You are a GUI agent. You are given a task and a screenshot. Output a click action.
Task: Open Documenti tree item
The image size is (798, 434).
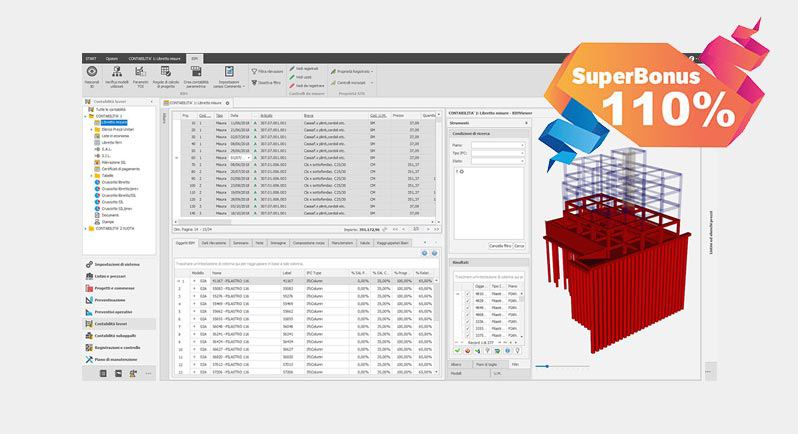coord(110,215)
